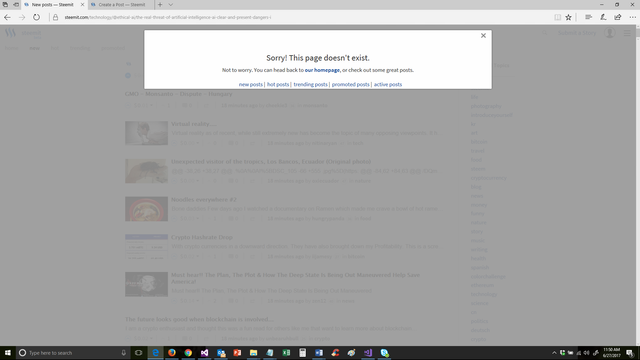Open the Steemit hamburger menu

tap(627, 33)
